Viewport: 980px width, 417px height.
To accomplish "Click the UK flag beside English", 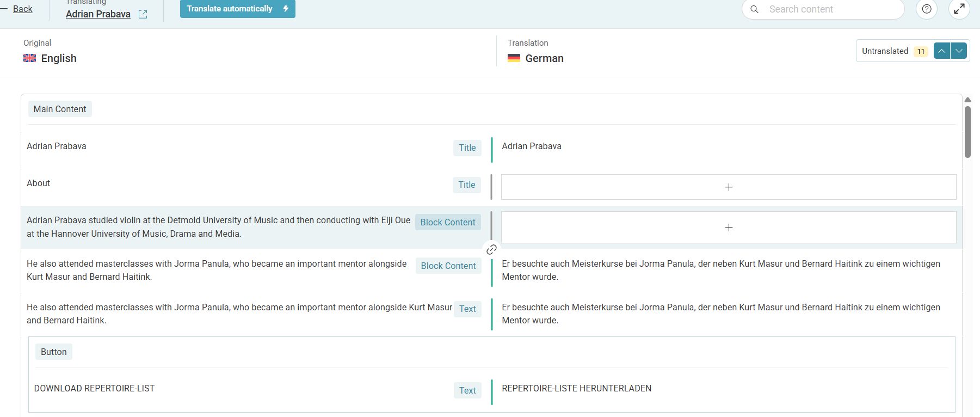I will 30,58.
